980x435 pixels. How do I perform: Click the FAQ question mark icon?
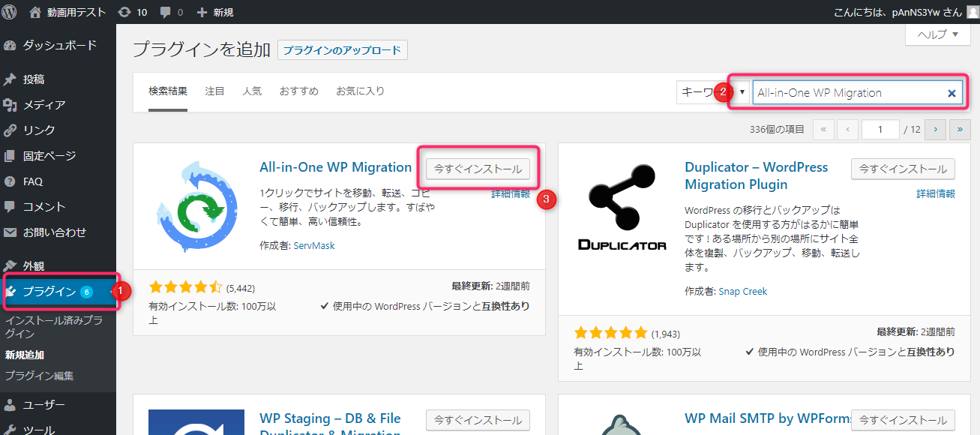point(10,181)
